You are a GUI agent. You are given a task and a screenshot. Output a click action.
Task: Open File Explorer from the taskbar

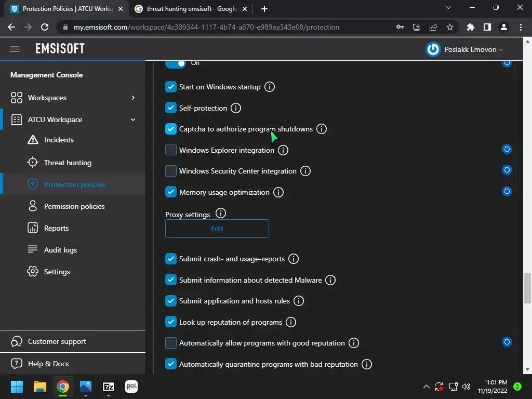(39, 387)
